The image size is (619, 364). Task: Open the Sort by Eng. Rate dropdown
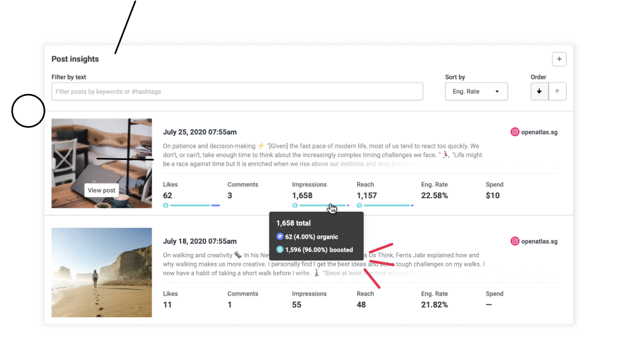tap(476, 91)
